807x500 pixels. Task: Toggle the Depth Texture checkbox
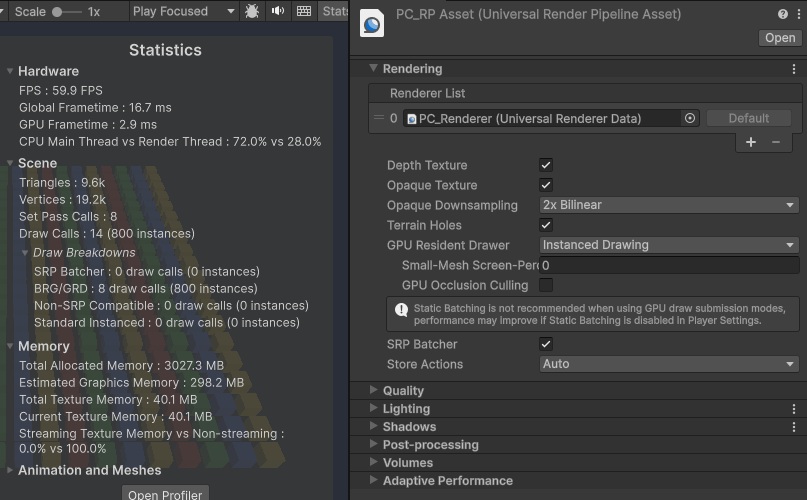(546, 165)
